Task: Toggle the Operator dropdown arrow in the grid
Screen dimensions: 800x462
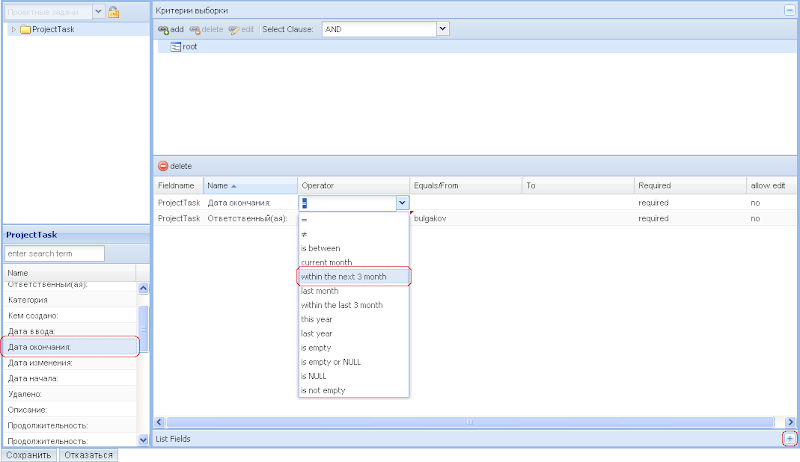Action: pos(402,203)
